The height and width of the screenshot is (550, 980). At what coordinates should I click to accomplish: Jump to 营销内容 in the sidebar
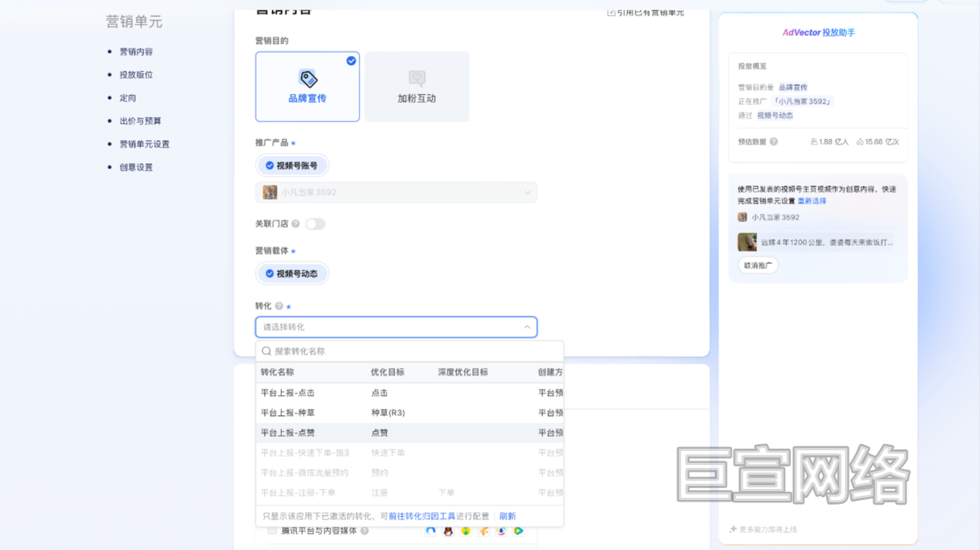[136, 52]
